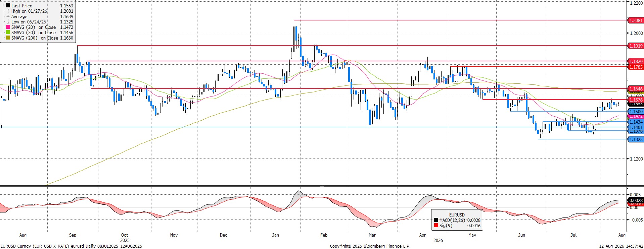Click the 12-Aug-2026 14:37:42 timestamp

[621, 246]
